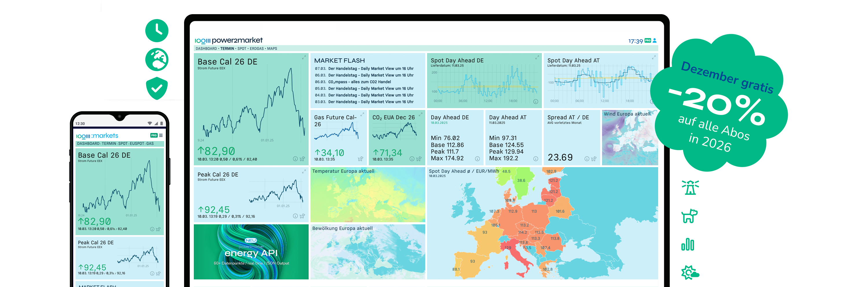This screenshot has height=287, width=868.
Task: Open info icon on Spot Day Ahead DE chart
Action: click(x=535, y=102)
